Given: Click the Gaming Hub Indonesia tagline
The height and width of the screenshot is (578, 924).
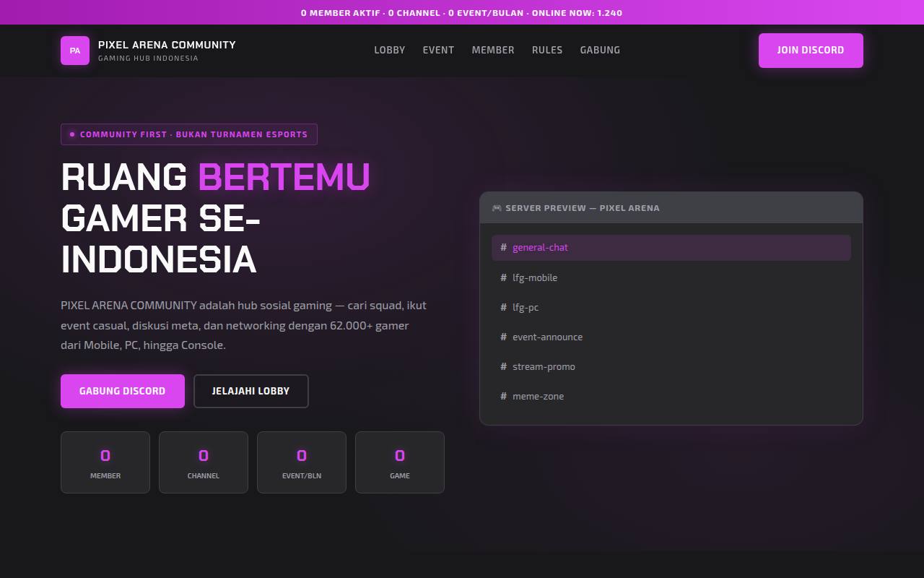Looking at the screenshot, I should point(148,59).
